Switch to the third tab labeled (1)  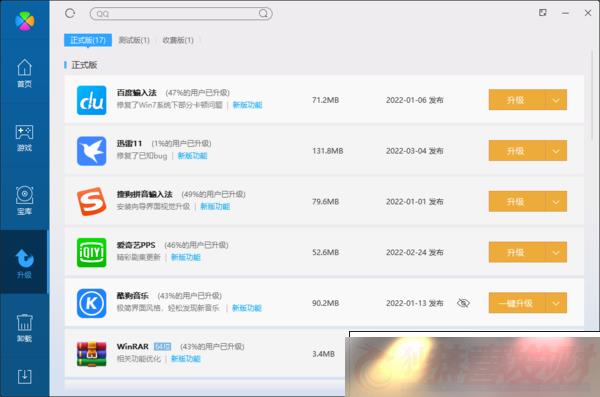pyautogui.click(x=178, y=40)
